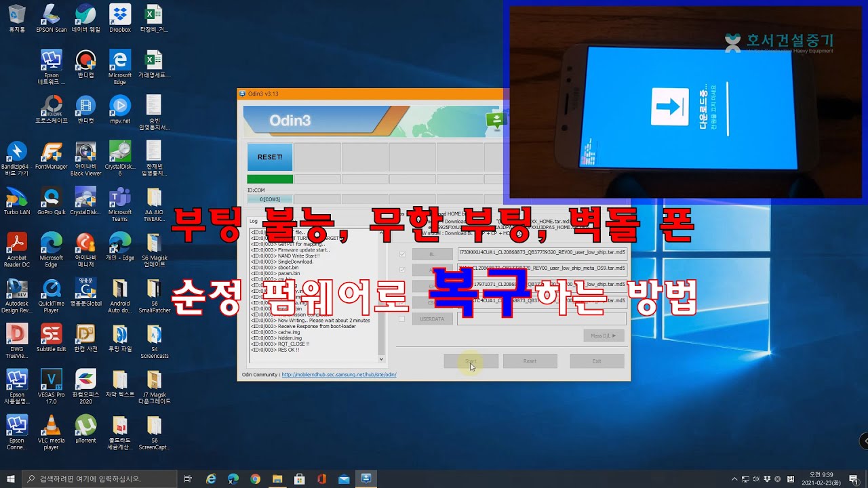
Task: Open the S6 SmaliPatcher folder
Action: (x=154, y=296)
